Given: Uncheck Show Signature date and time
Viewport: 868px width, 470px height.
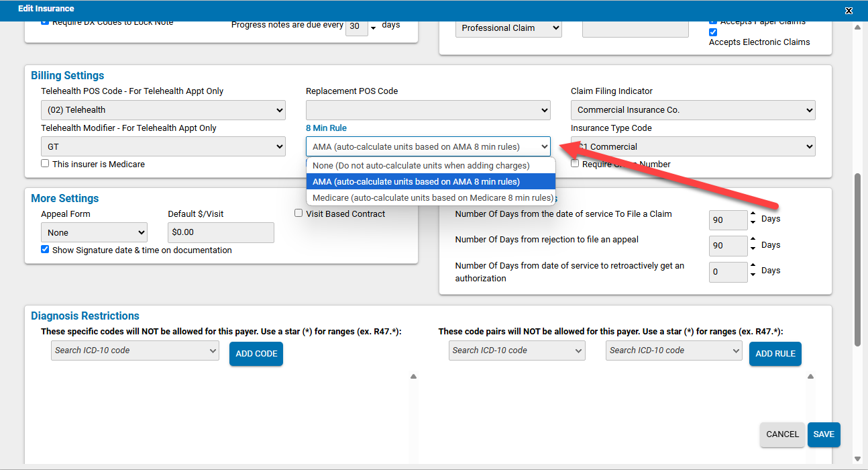Looking at the screenshot, I should click(x=44, y=249).
